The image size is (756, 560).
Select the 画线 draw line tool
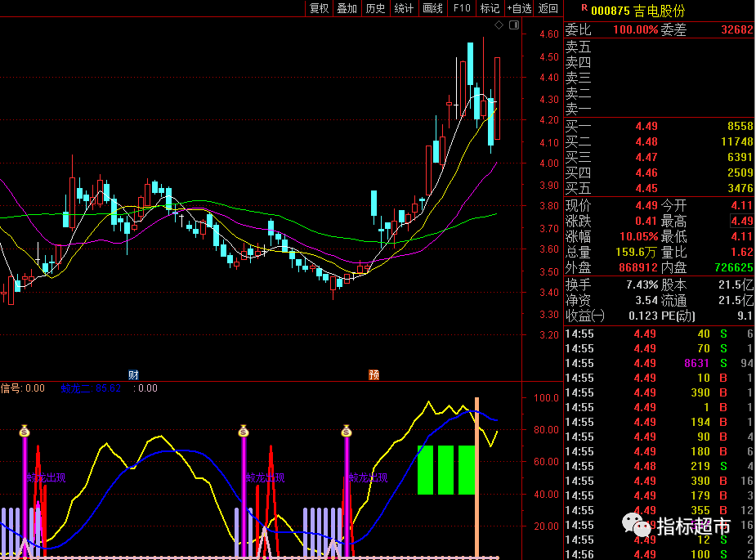coord(432,8)
